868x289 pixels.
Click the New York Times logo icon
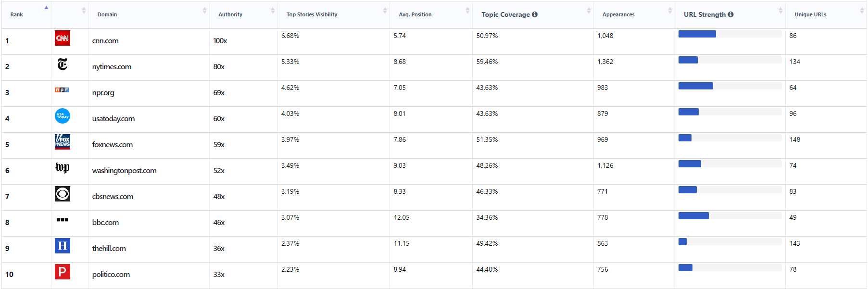click(63, 64)
